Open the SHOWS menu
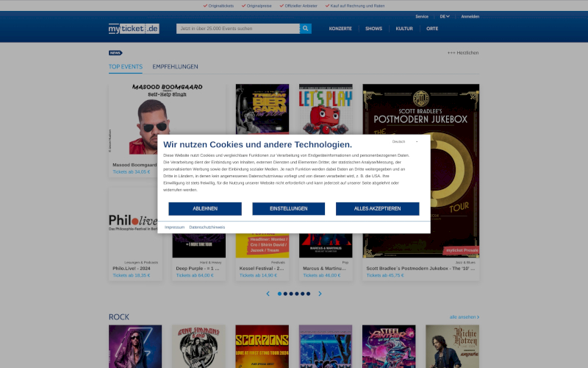Image resolution: width=588 pixels, height=368 pixels. (373, 29)
